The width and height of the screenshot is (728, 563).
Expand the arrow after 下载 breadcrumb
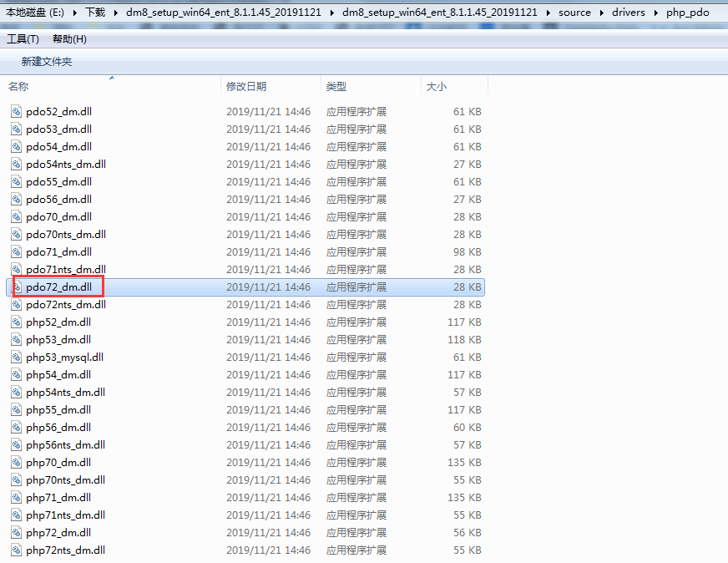tap(116, 13)
